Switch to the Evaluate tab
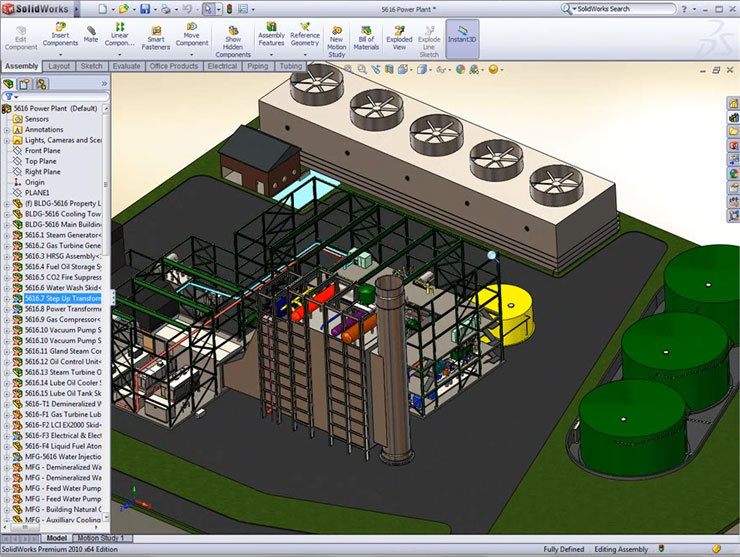 point(126,66)
